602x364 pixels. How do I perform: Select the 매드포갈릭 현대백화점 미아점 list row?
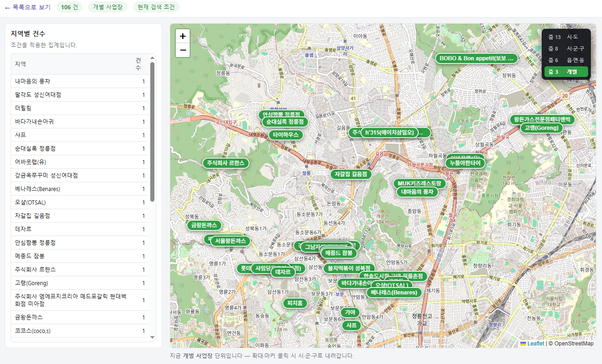pyautogui.click(x=80, y=300)
